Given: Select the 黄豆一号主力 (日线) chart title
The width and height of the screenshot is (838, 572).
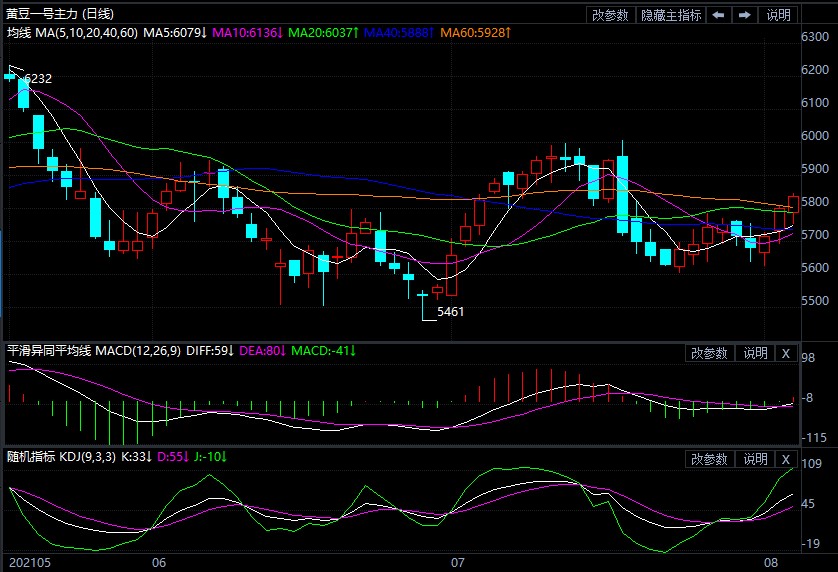Looking at the screenshot, I should 60,14.
